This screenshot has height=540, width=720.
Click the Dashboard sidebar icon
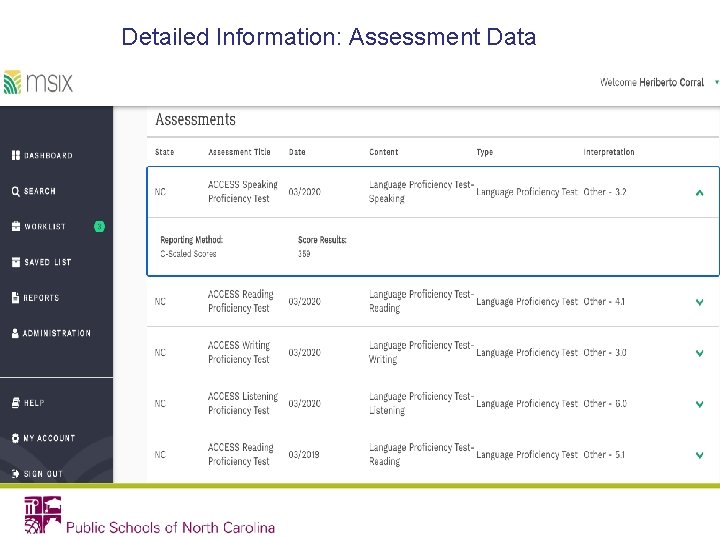(16, 155)
